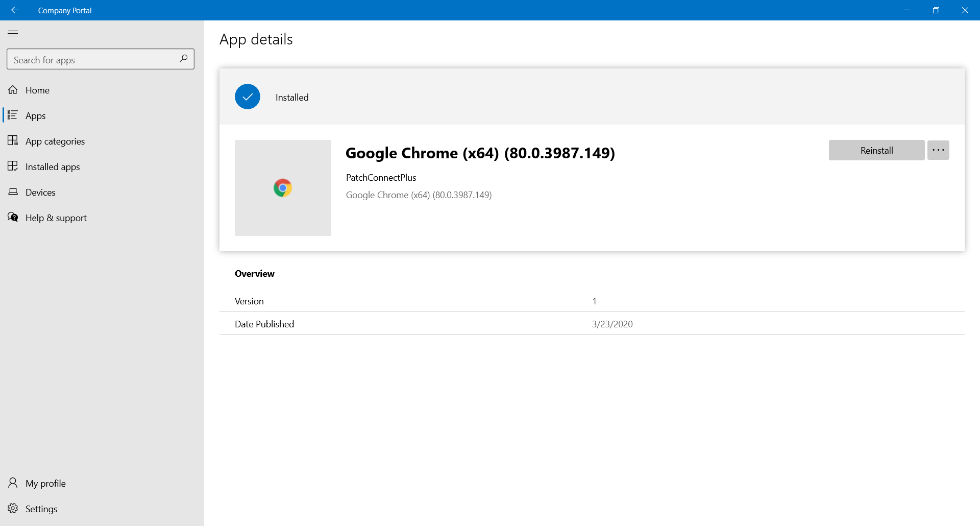
Task: Open My profile
Action: [45, 483]
